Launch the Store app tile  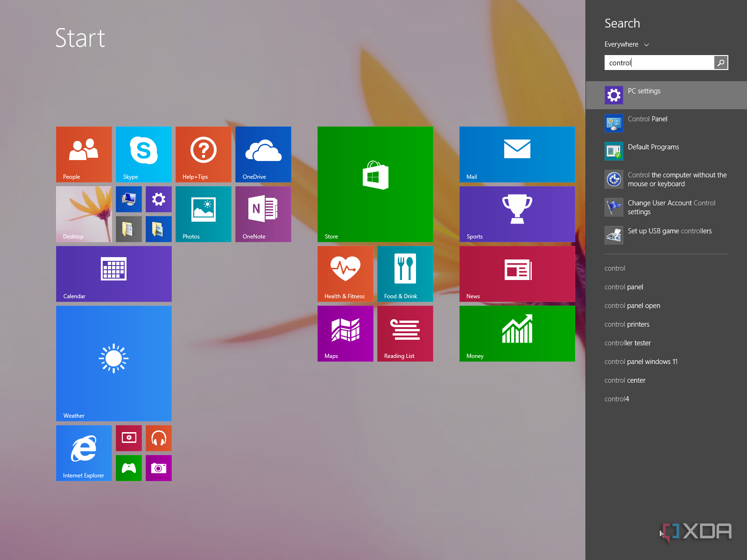pyautogui.click(x=375, y=184)
